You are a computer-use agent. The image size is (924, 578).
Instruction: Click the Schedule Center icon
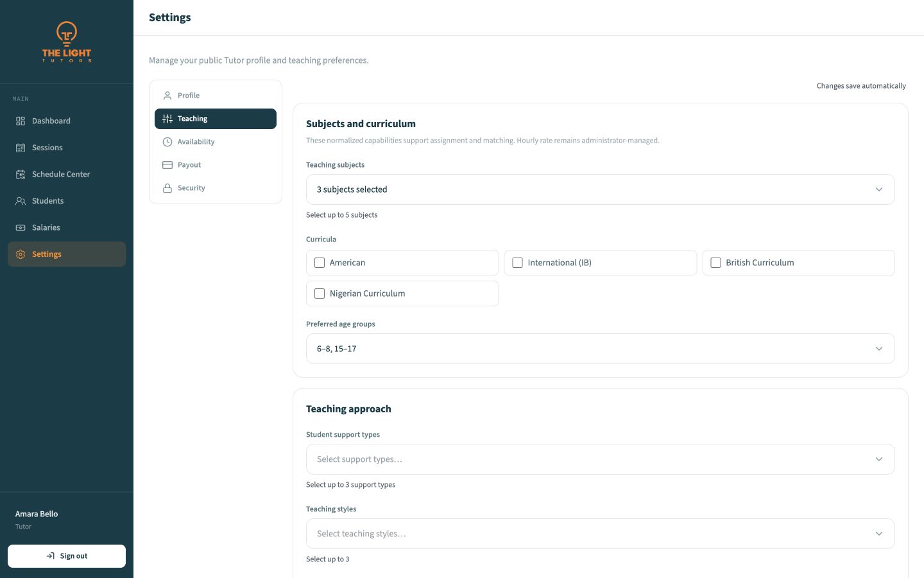click(21, 174)
